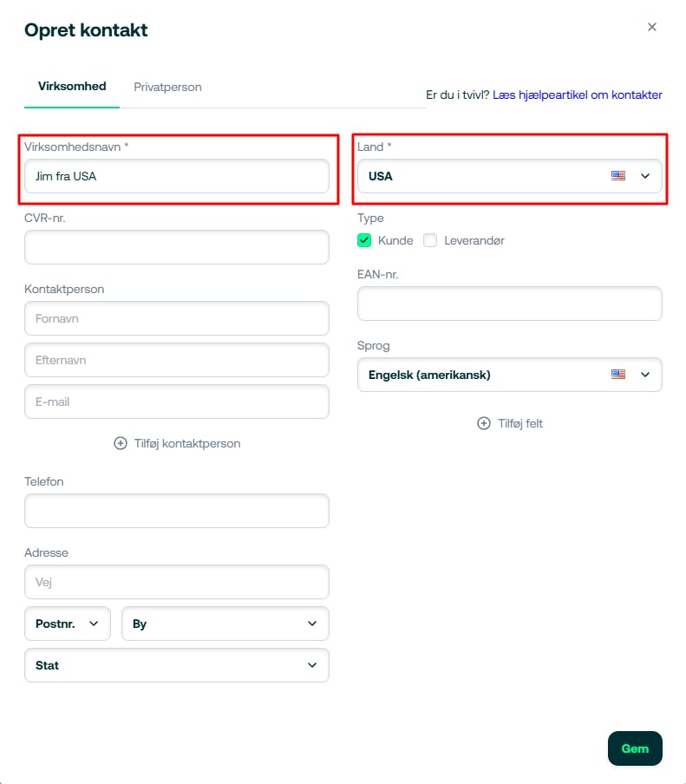Click the Virksomhedsnavn input field

pyautogui.click(x=177, y=176)
